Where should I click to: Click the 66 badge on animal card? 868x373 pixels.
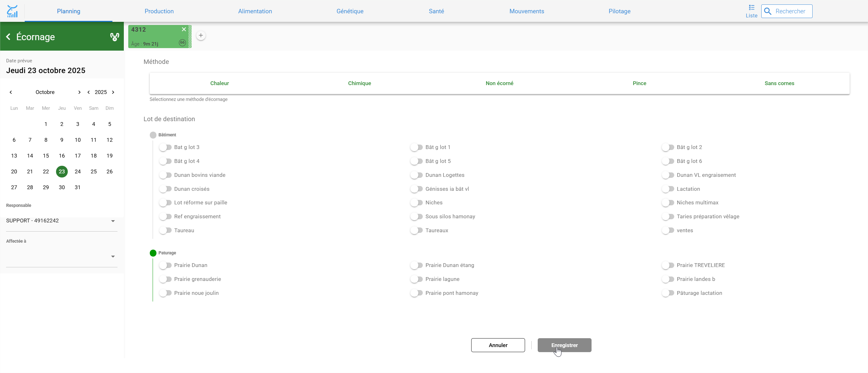pos(182,43)
